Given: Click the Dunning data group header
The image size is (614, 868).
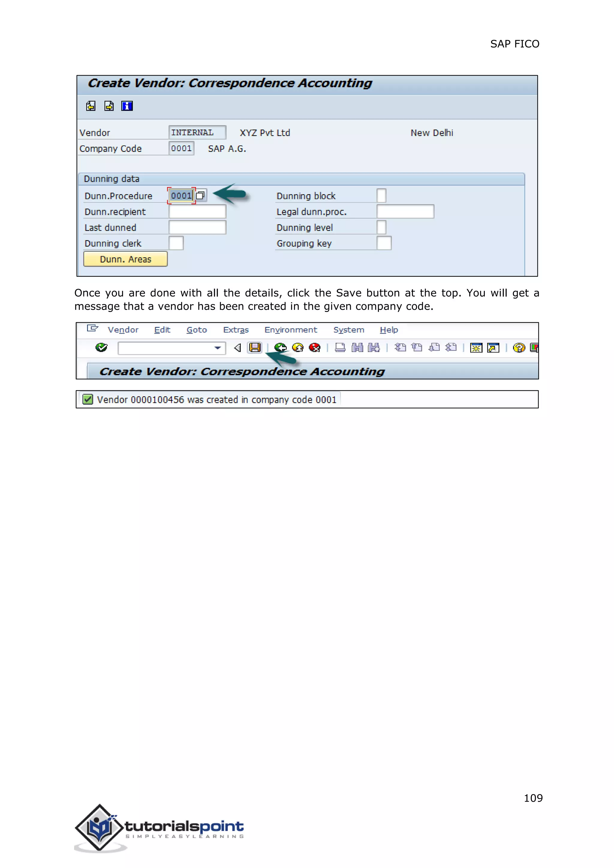Looking at the screenshot, I should tap(301, 179).
